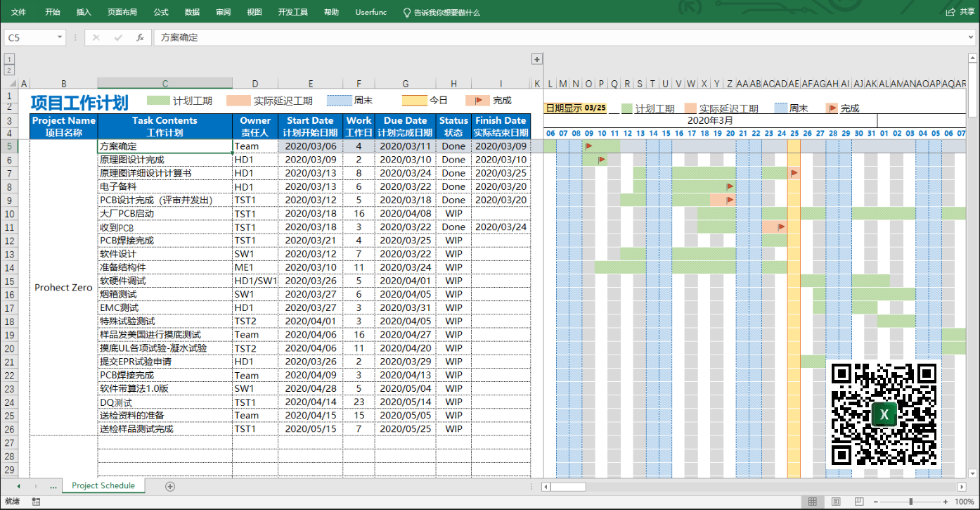Open the Userfunc ribbon tab
The width and height of the screenshot is (980, 510).
pos(371,13)
